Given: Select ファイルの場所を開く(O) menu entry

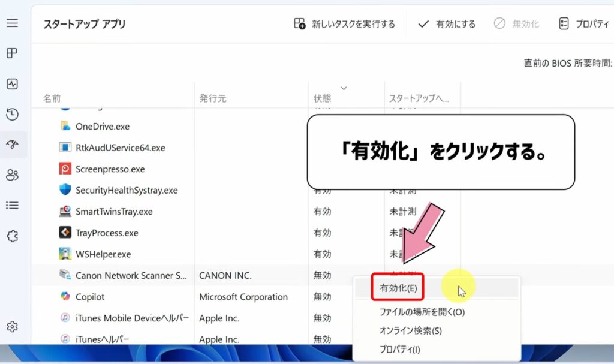Looking at the screenshot, I should [x=422, y=312].
